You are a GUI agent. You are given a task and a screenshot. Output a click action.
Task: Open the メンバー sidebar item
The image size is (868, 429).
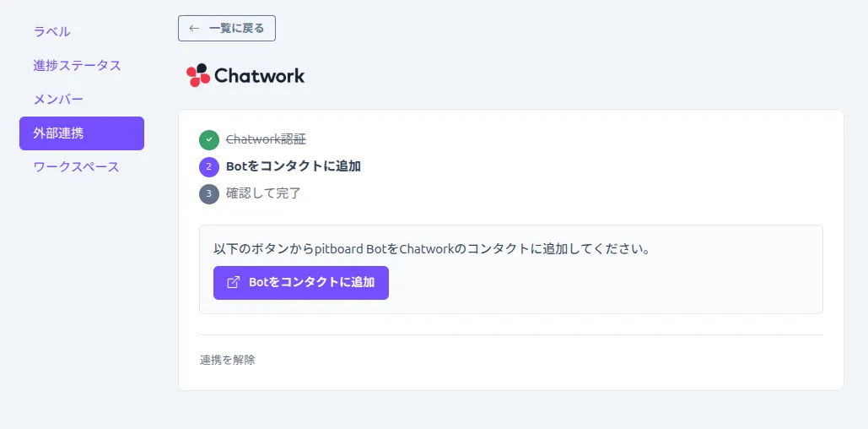coord(58,99)
